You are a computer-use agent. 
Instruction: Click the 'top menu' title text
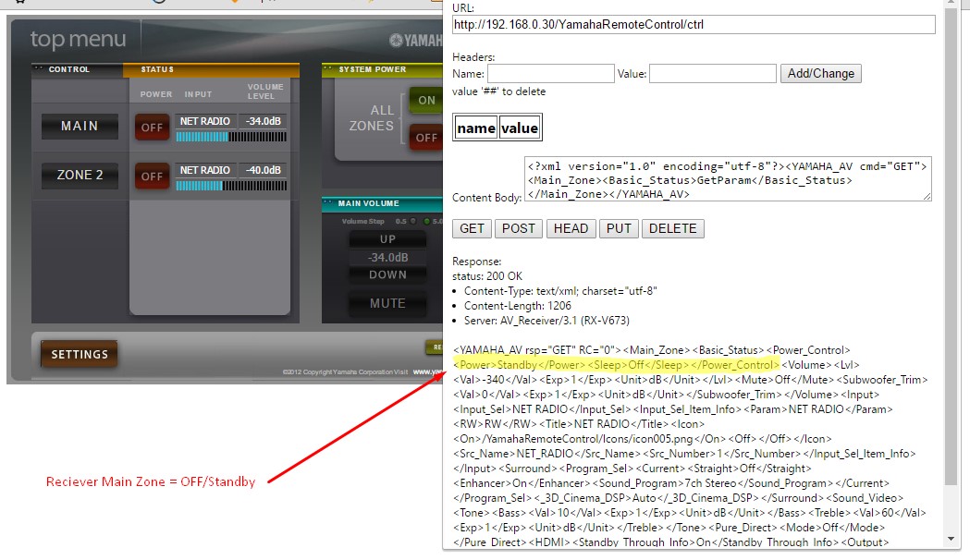(78, 40)
